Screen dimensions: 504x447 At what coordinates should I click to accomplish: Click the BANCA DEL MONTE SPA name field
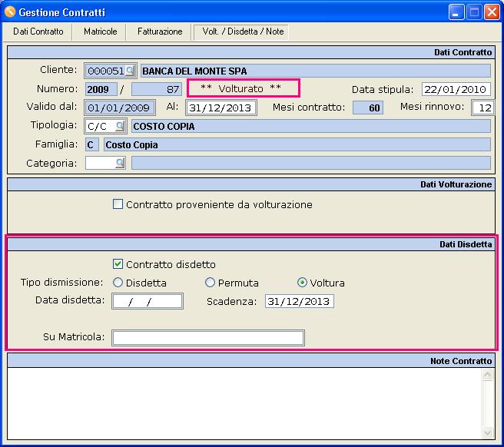pyautogui.click(x=316, y=71)
